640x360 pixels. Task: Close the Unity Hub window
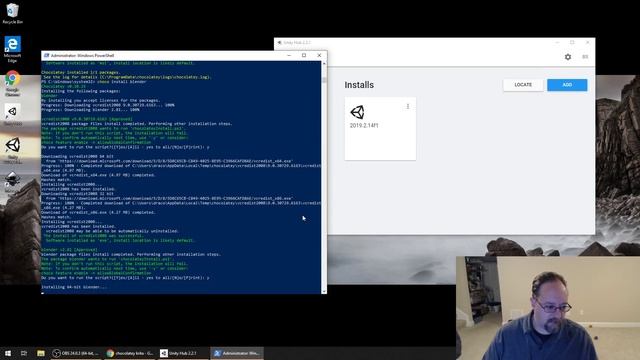pos(587,42)
